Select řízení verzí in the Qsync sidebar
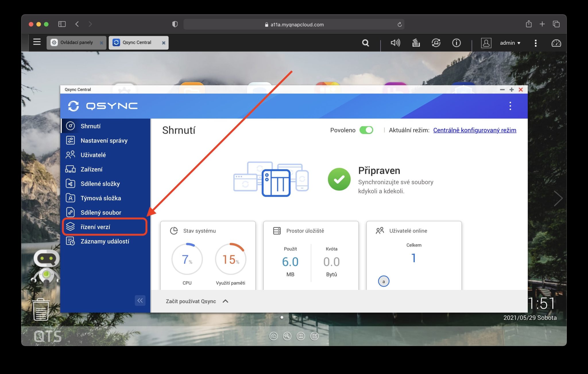This screenshot has height=374, width=588. pos(96,227)
